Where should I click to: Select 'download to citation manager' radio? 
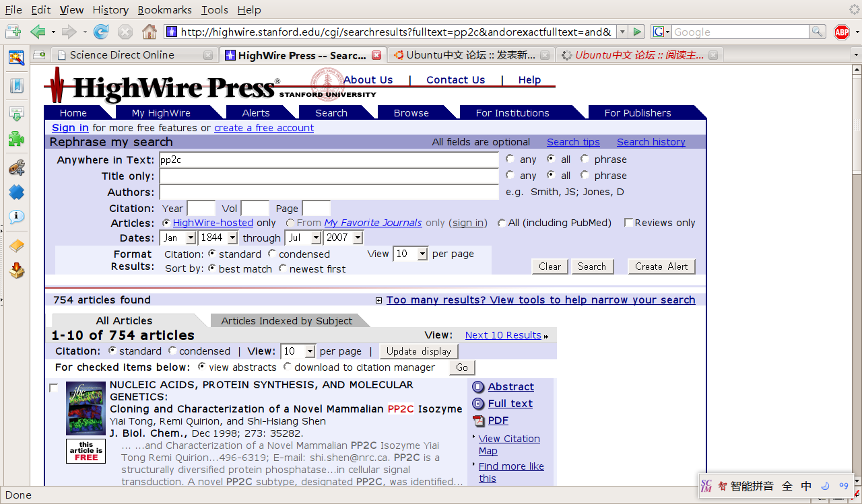288,367
